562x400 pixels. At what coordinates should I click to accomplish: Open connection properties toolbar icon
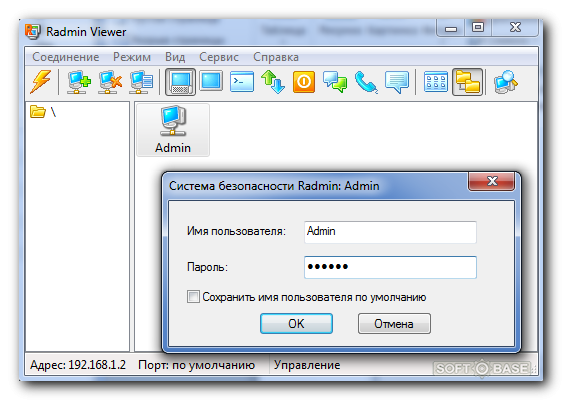141,82
